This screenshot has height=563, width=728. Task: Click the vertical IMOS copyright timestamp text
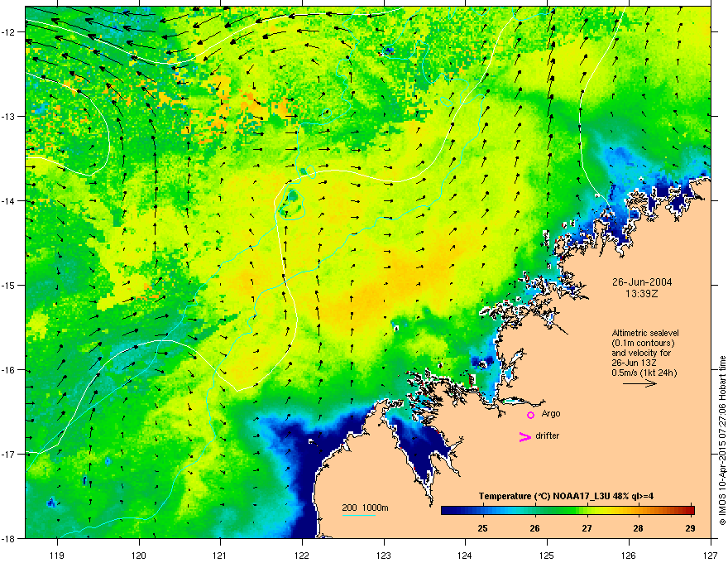(x=722, y=440)
